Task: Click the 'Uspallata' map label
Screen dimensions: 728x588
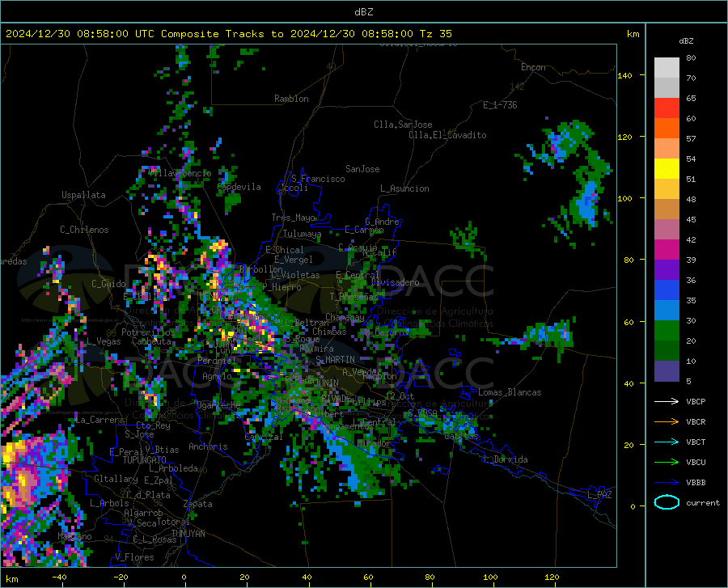Action: (83, 195)
